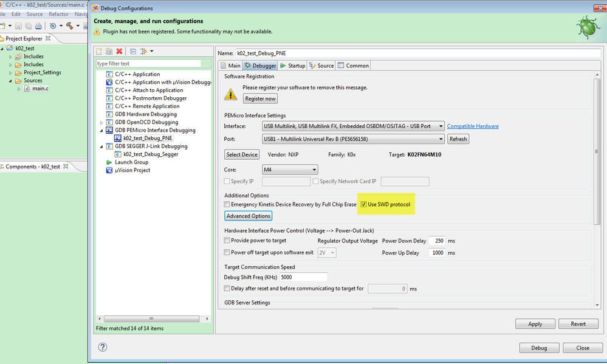Select GDB PEMicro Interface Debugging
The height and width of the screenshot is (364, 607).
pyautogui.click(x=155, y=130)
